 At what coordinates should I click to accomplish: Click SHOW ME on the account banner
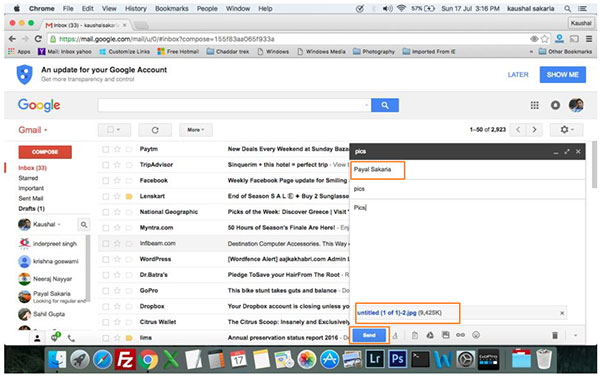(562, 75)
